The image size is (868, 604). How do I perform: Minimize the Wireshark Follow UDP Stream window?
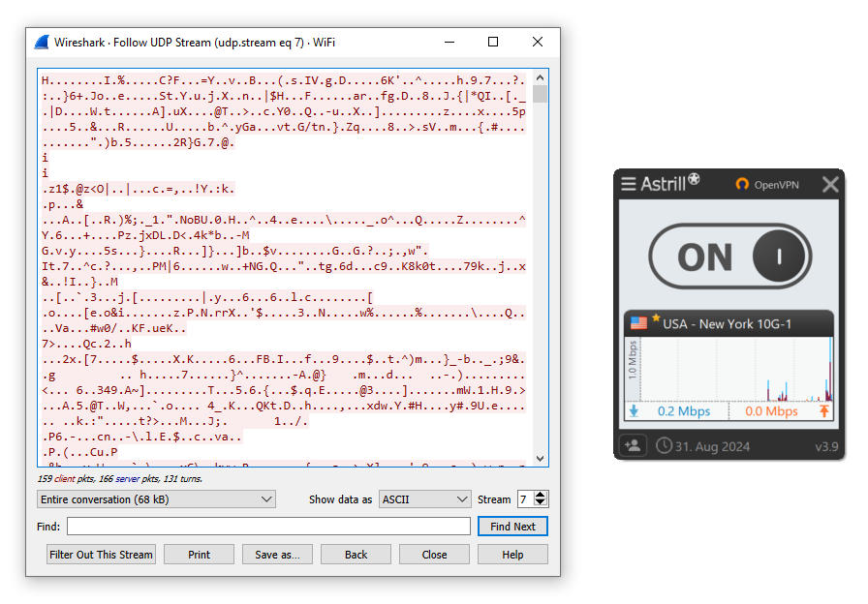(449, 42)
